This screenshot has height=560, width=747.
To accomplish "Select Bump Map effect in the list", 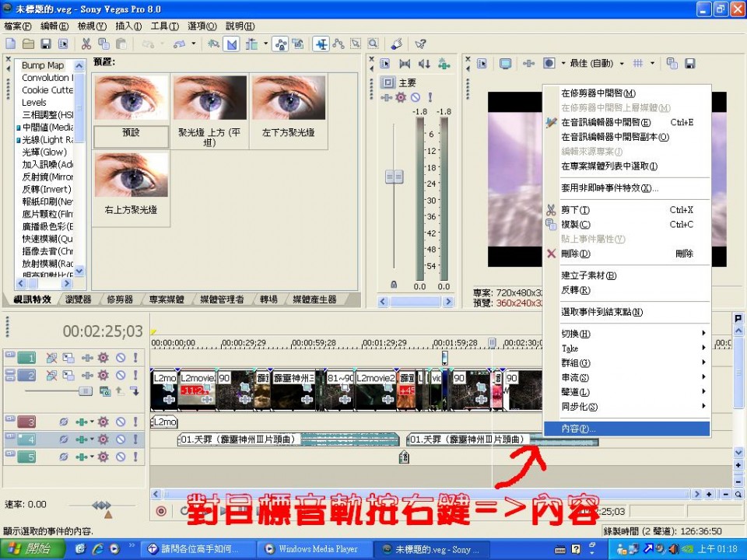I will click(42, 65).
